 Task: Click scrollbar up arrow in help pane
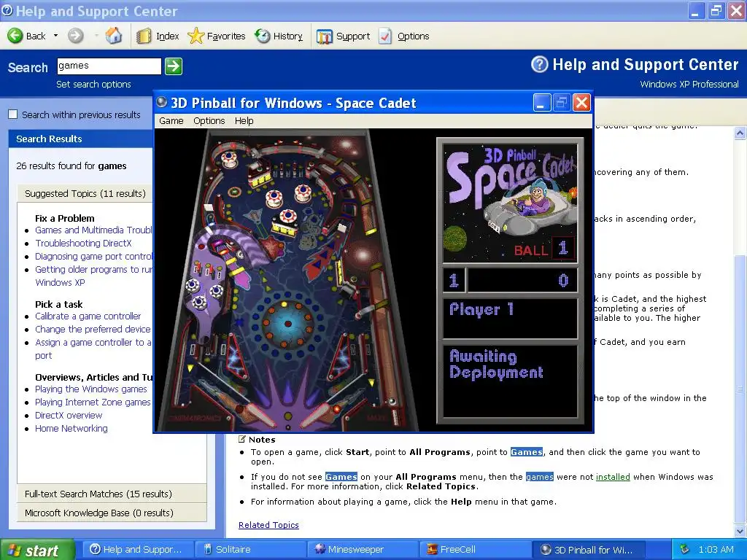[740, 133]
